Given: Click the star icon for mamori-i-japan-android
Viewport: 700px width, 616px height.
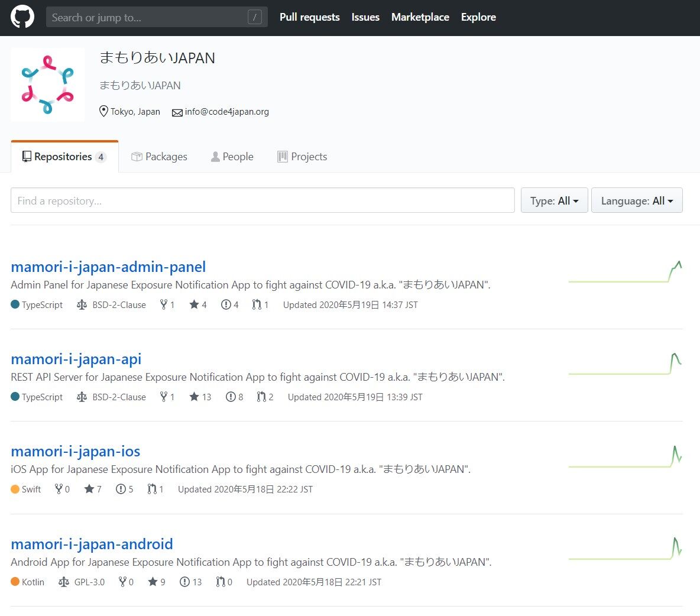Looking at the screenshot, I should click(153, 582).
